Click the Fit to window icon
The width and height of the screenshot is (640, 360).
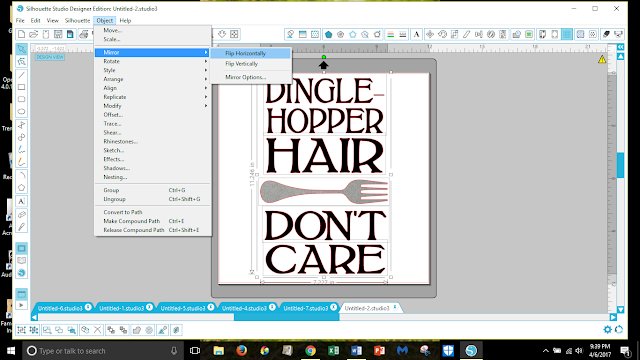234,34
